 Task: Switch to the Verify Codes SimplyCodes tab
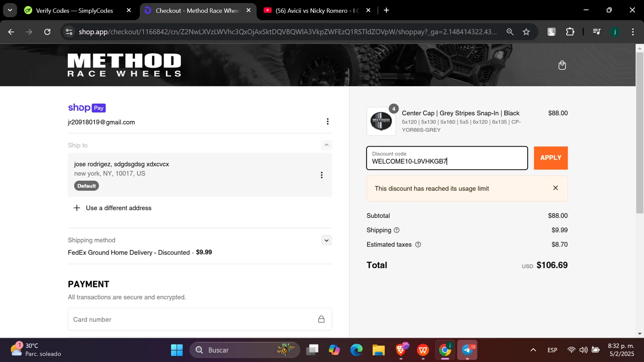[74, 10]
